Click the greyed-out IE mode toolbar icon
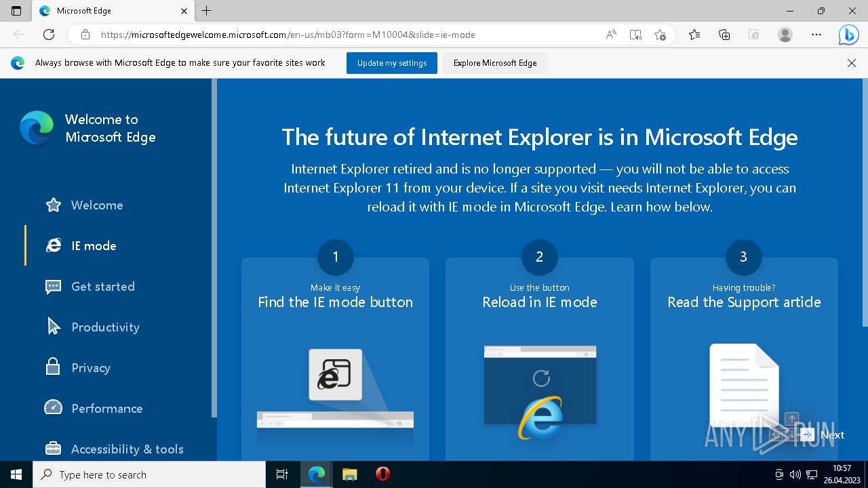Screen dimensions: 868x488 point(753,35)
